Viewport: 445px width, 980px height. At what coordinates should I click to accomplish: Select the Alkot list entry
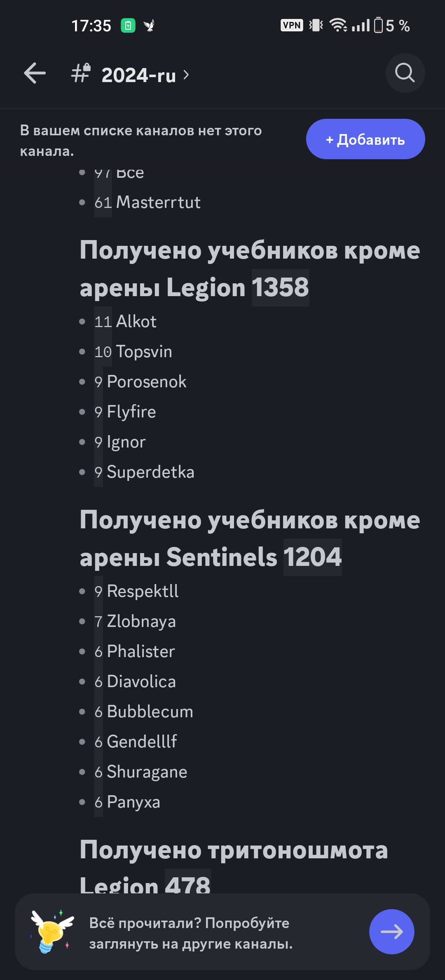136,321
